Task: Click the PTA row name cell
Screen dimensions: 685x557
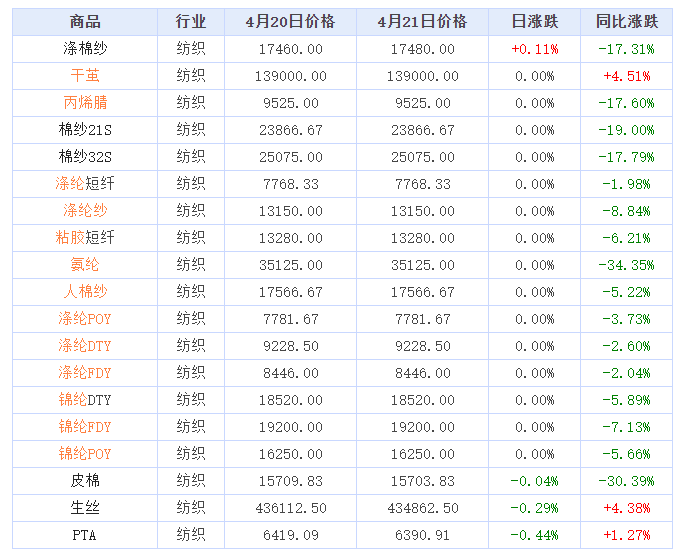Action: click(x=85, y=535)
